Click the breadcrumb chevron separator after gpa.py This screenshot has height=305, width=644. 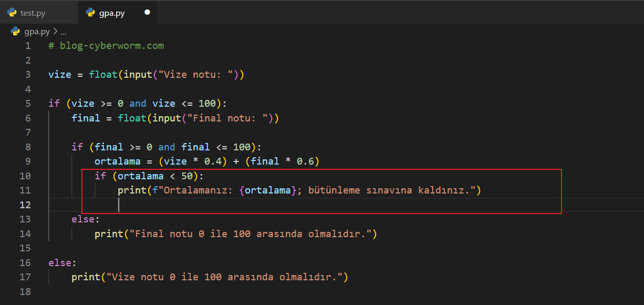pyautogui.click(x=55, y=32)
